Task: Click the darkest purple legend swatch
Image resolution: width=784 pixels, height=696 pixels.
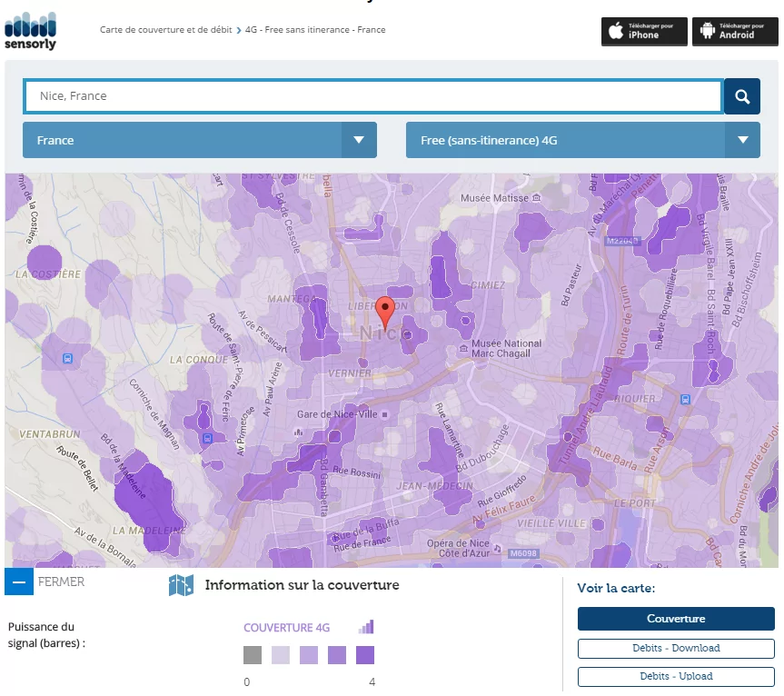Action: 365,655
